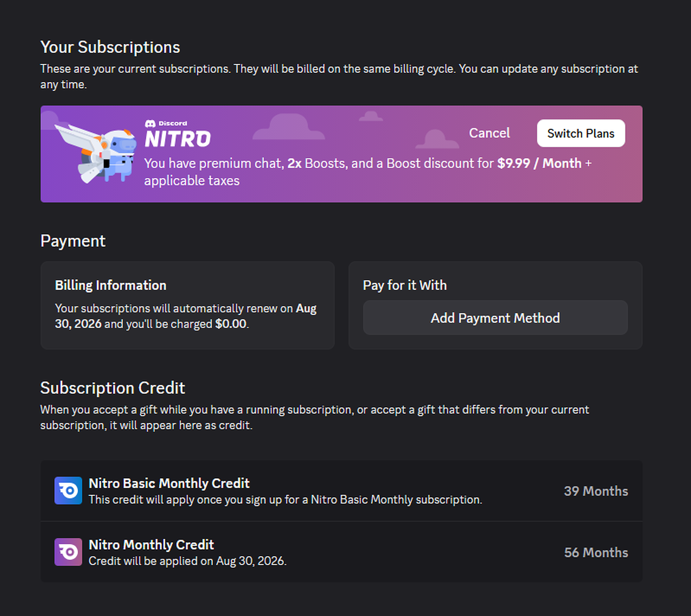Click the '56 Months' value
The height and width of the screenshot is (616, 691).
tap(596, 552)
